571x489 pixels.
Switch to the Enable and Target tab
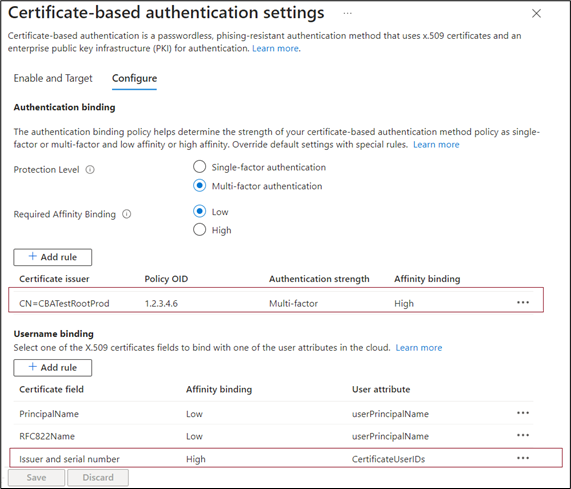(53, 78)
